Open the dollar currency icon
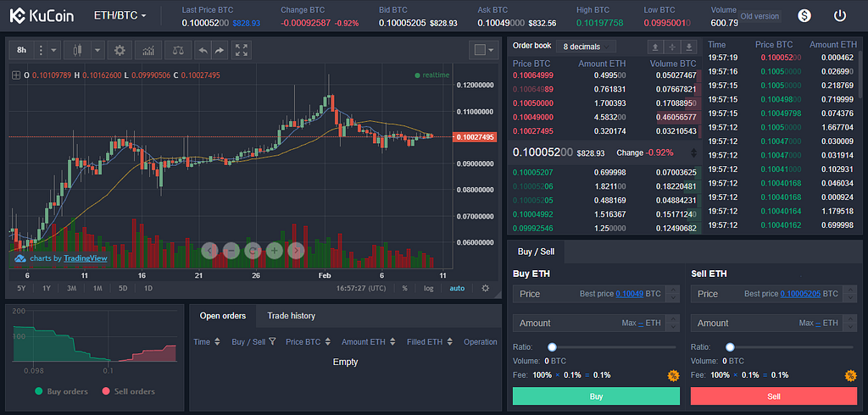The width and height of the screenshot is (868, 415). tap(804, 15)
